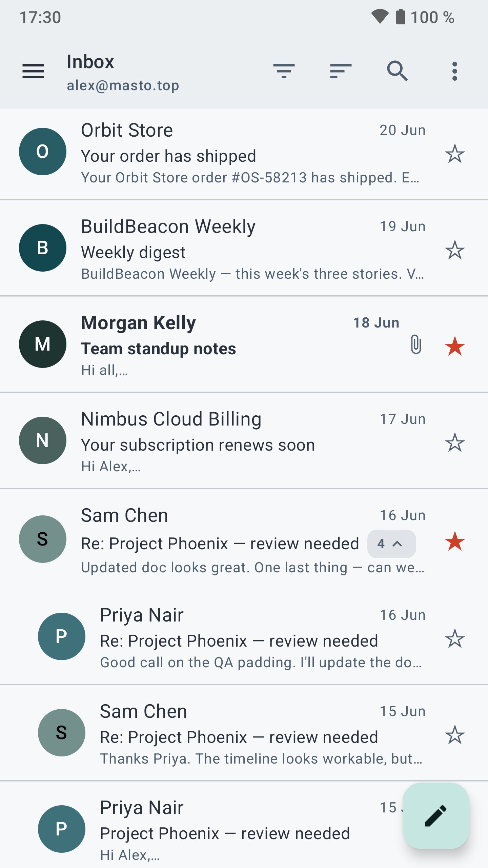Tap the Orbit Store avatar to select it
Viewport: 488px width, 868px height.
(43, 152)
